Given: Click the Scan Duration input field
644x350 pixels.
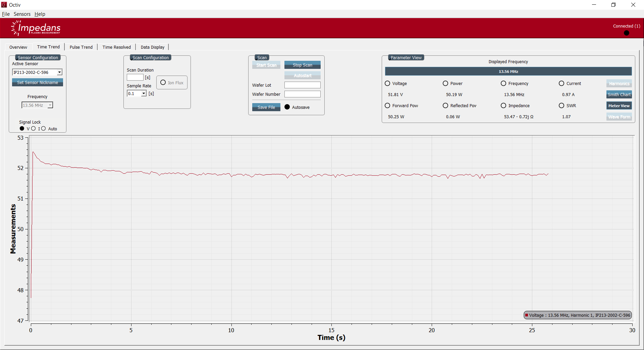Looking at the screenshot, I should click(x=135, y=78).
